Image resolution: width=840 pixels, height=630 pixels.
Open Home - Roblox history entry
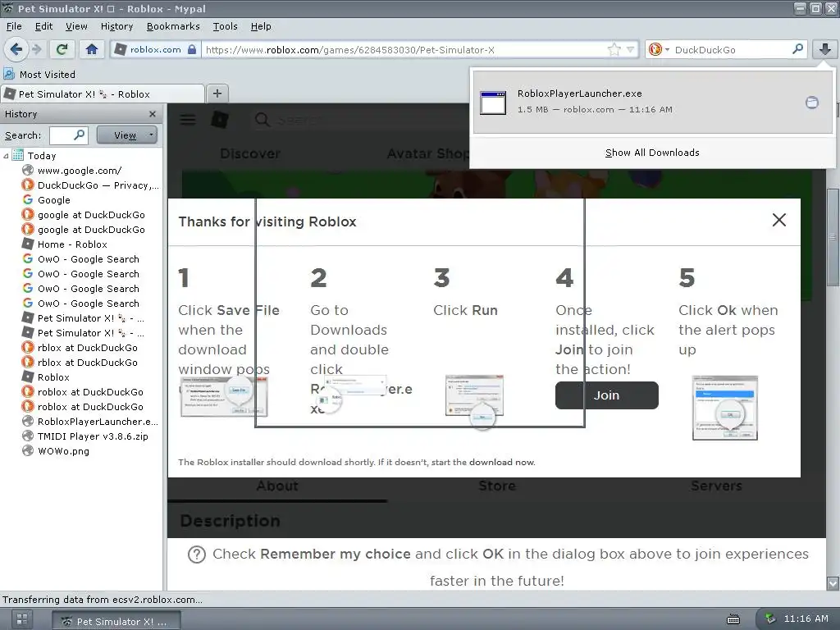tap(64, 244)
